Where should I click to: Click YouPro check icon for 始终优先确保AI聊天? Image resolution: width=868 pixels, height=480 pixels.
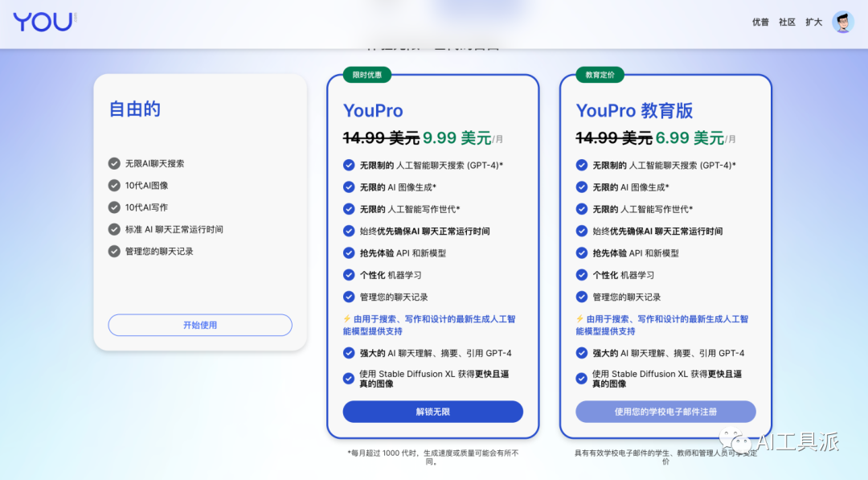(349, 231)
